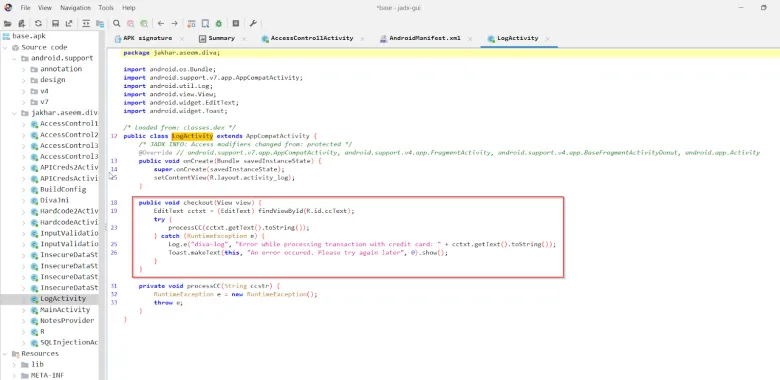The width and height of the screenshot is (780, 380).
Task: Click the onCreate method name in code
Action: tap(197, 161)
